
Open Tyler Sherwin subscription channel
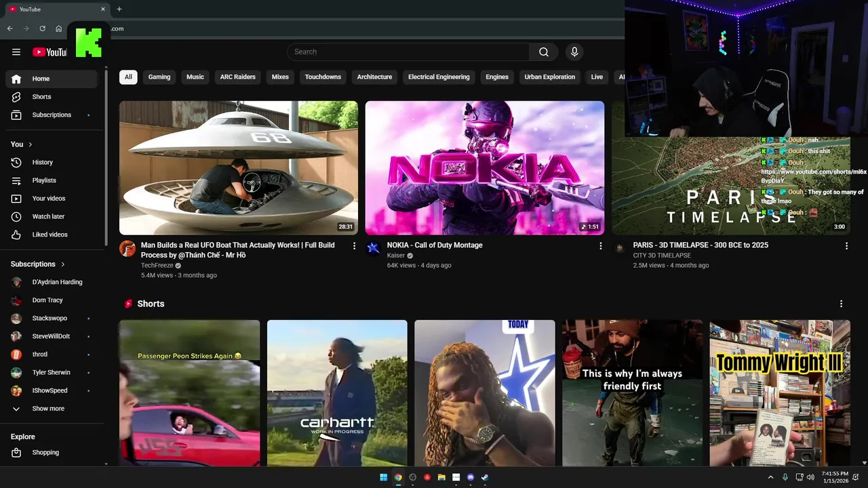[52, 373]
